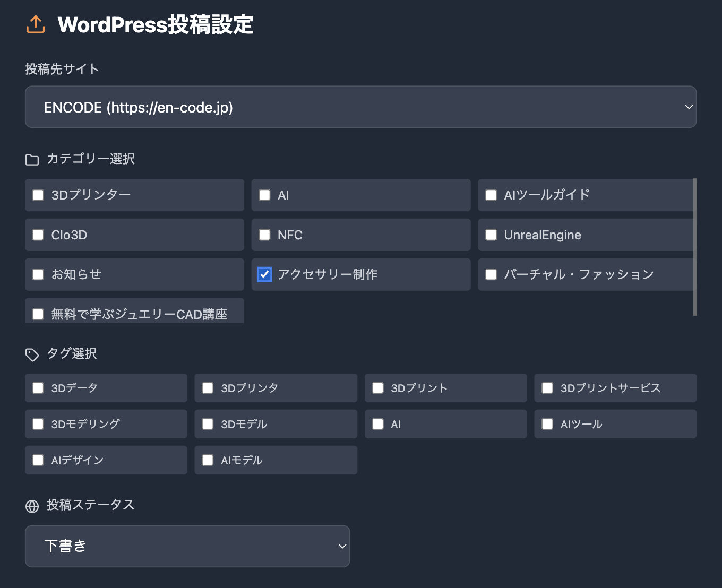Uncheck the アクセサリー制作 category checkbox
The image size is (722, 588).
(264, 274)
